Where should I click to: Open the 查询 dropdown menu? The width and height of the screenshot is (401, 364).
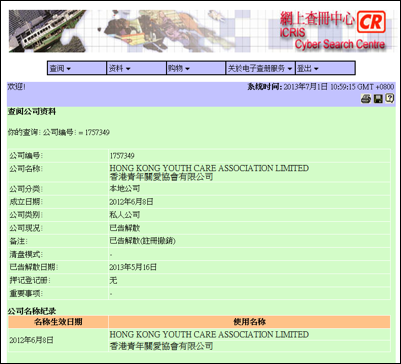point(77,68)
